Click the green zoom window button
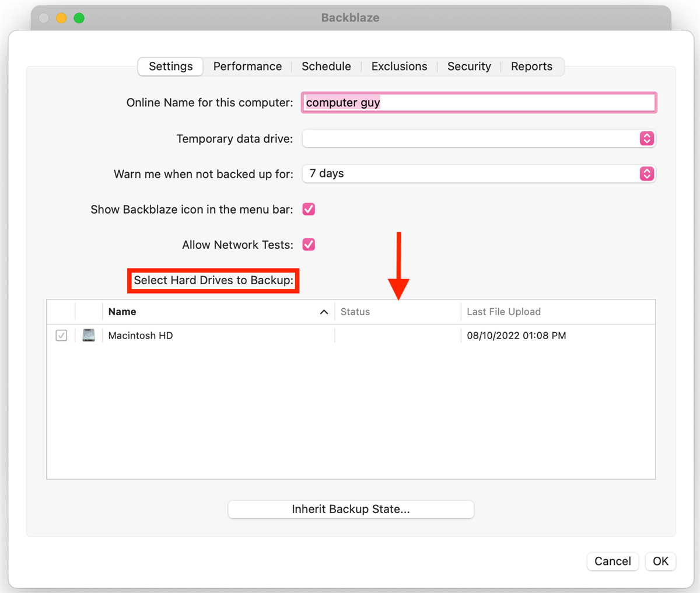Image resolution: width=700 pixels, height=593 pixels. pyautogui.click(x=79, y=18)
